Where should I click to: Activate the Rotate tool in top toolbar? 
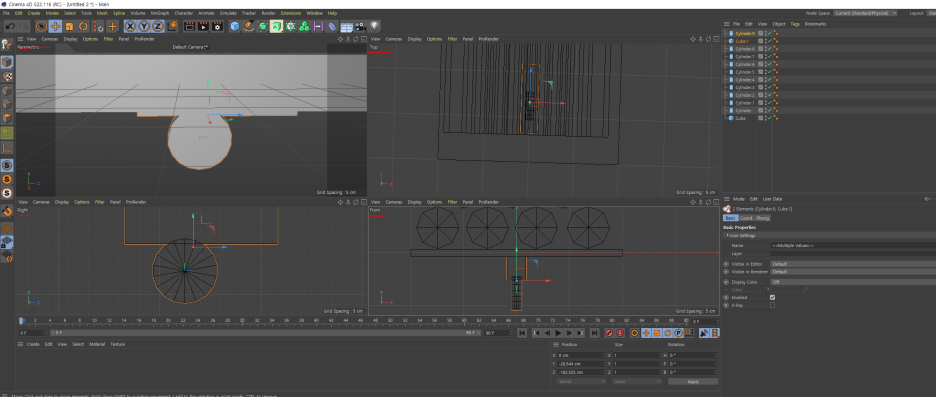point(84,26)
